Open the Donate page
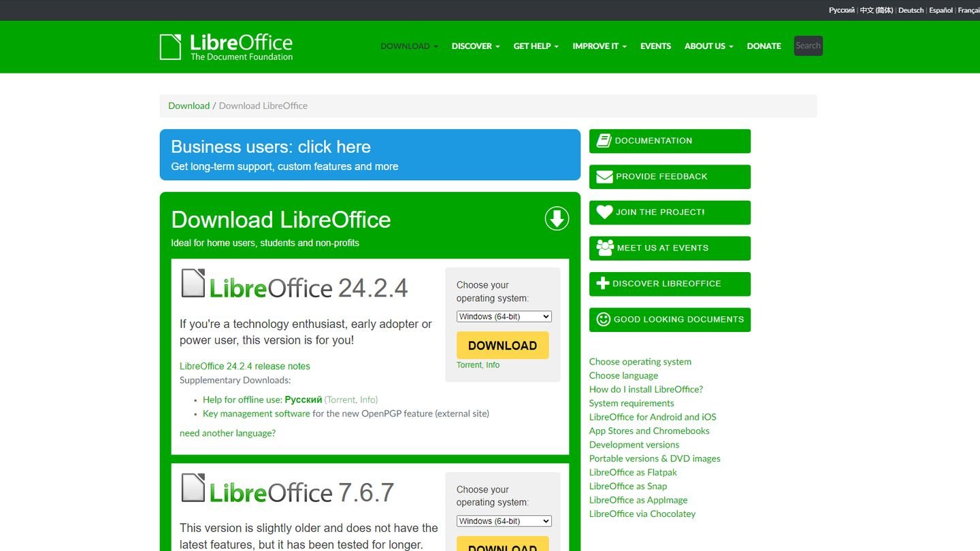Image resolution: width=980 pixels, height=551 pixels. (x=764, y=46)
